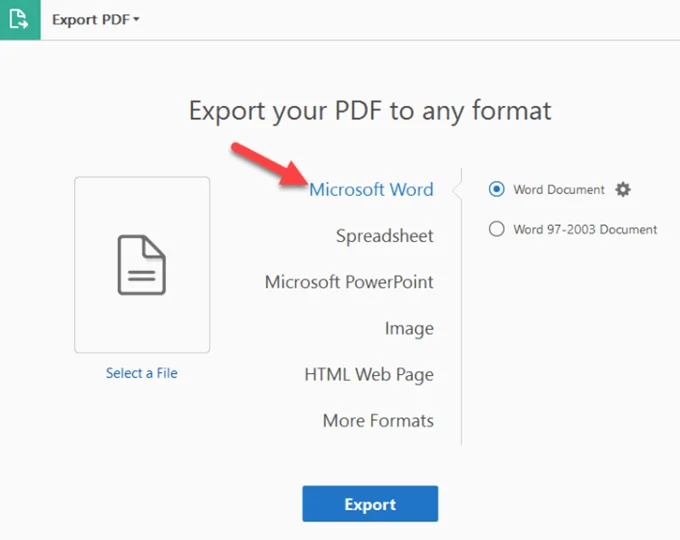This screenshot has height=540, width=680.
Task: Click the Select a File link
Action: click(141, 373)
